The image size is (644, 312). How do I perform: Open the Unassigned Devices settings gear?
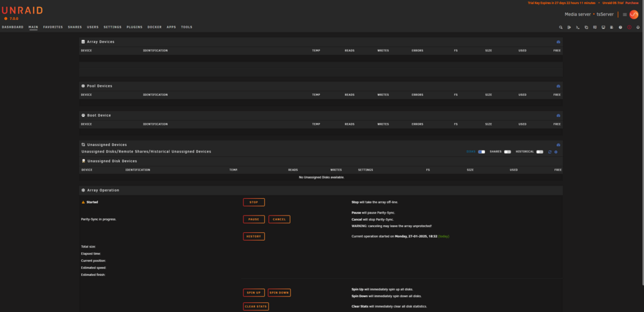[556, 152]
